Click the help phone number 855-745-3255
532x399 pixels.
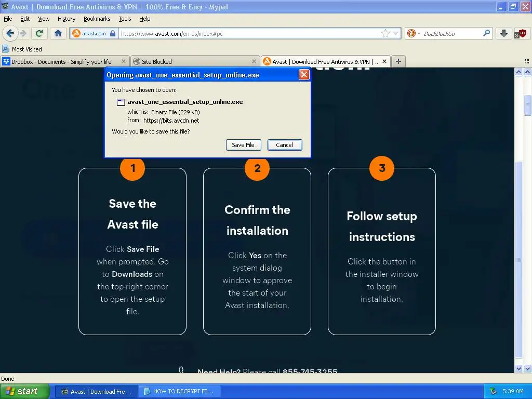(310, 370)
